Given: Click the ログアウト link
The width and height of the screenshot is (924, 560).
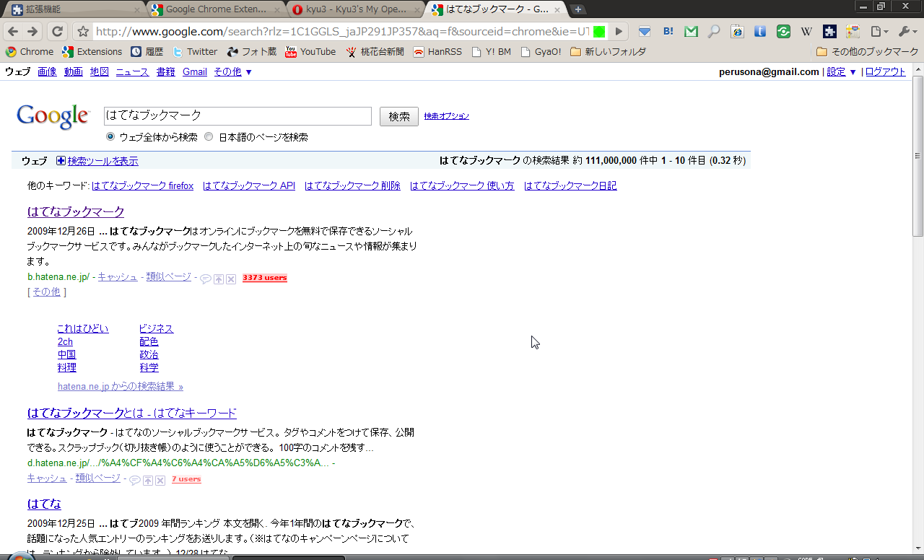Looking at the screenshot, I should (885, 72).
